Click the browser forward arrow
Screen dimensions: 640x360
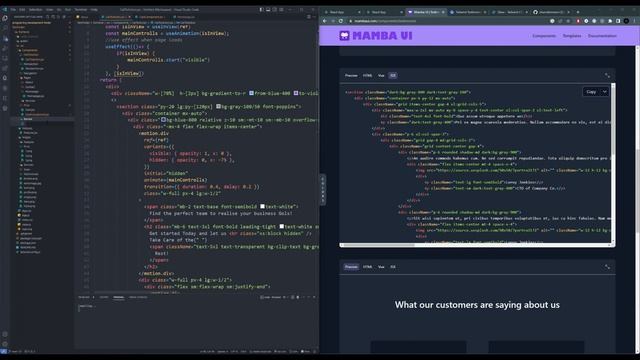click(333, 21)
